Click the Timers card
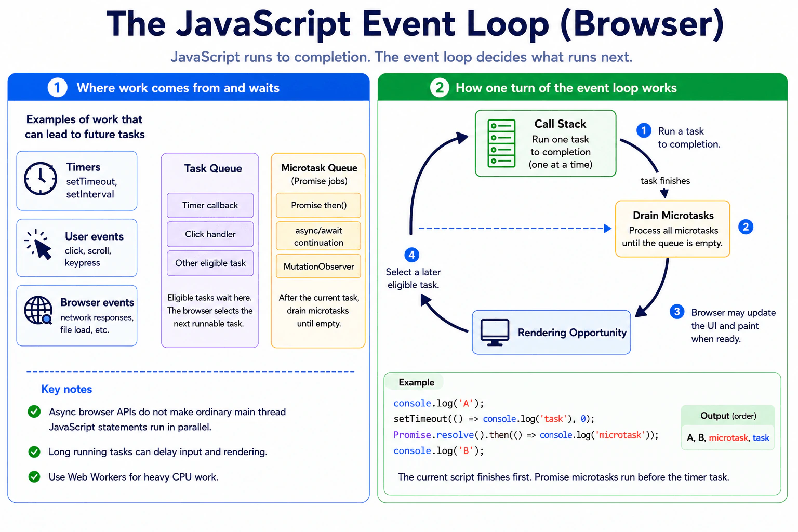 [x=77, y=181]
